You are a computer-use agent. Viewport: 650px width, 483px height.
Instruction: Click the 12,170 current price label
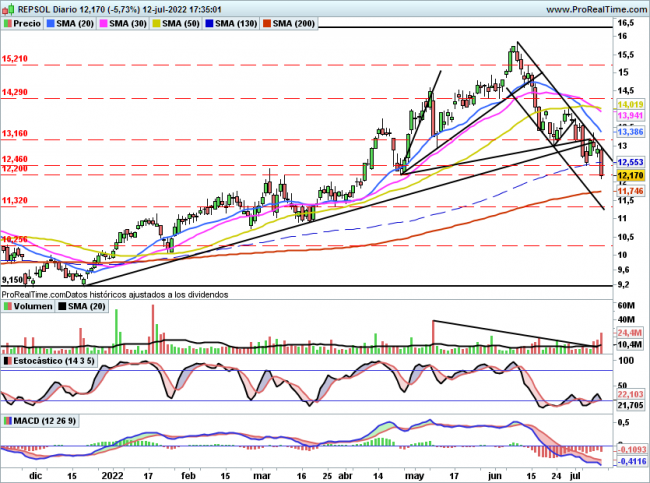pos(629,175)
